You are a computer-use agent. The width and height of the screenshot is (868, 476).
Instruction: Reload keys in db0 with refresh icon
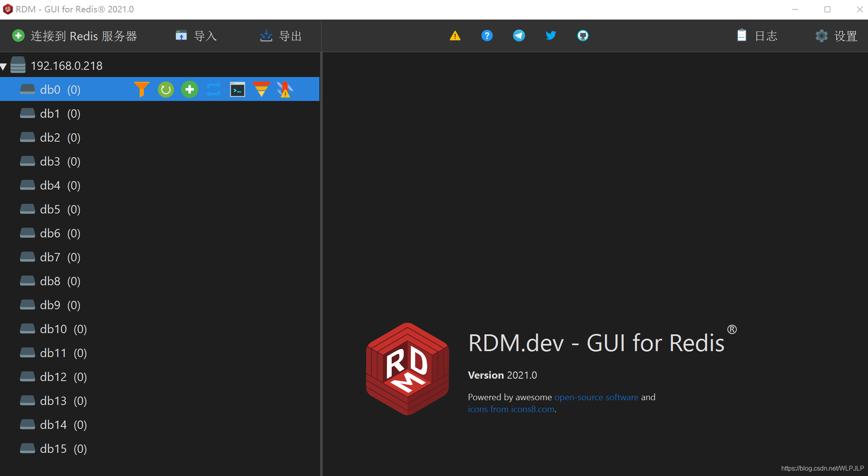(166, 89)
